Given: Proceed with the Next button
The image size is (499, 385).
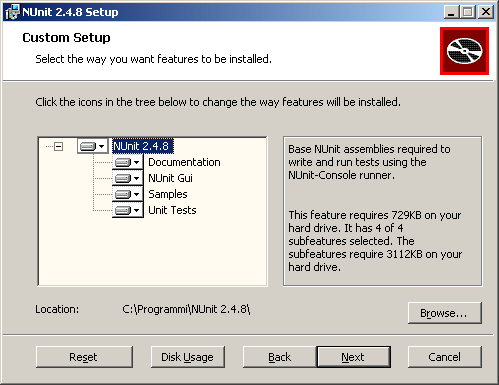Looking at the screenshot, I should pyautogui.click(x=353, y=357).
